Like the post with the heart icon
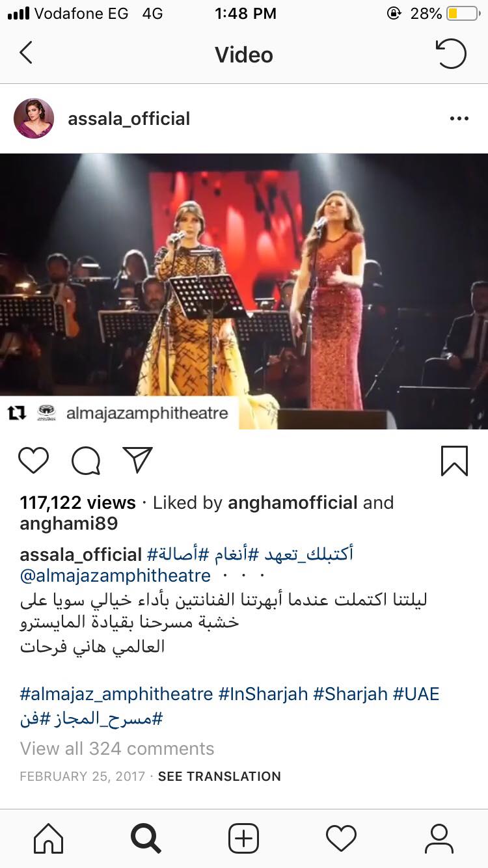Image resolution: width=488 pixels, height=868 pixels. (x=33, y=461)
